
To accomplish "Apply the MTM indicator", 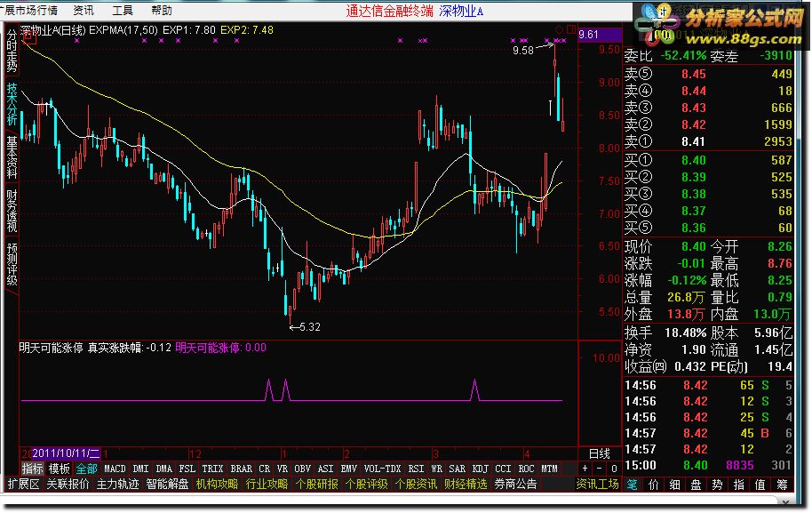I will (549, 469).
